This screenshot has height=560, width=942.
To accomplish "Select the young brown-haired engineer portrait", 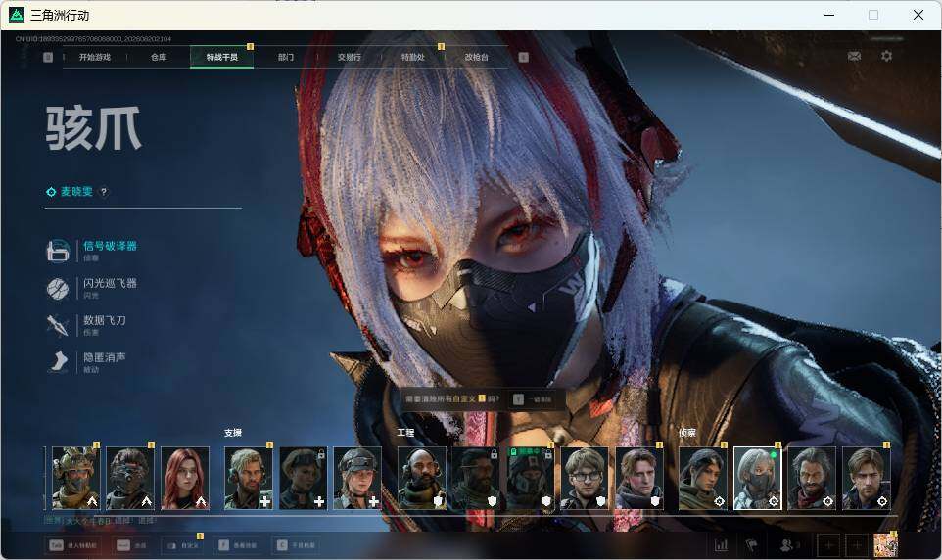I will click(639, 478).
